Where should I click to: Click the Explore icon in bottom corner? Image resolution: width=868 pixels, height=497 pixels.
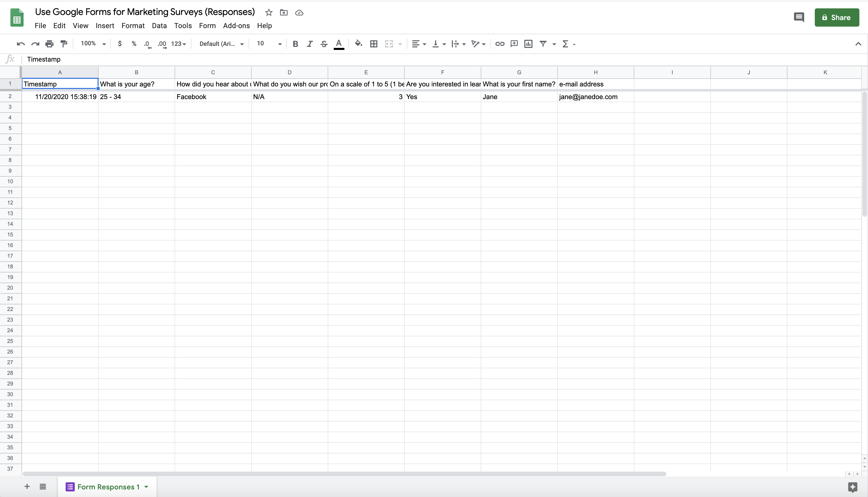[x=852, y=487]
